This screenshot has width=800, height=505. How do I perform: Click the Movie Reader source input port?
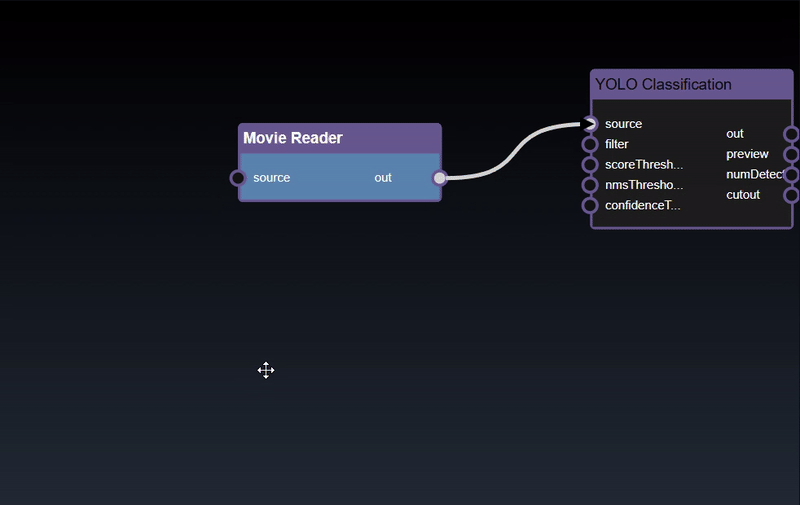tap(237, 178)
